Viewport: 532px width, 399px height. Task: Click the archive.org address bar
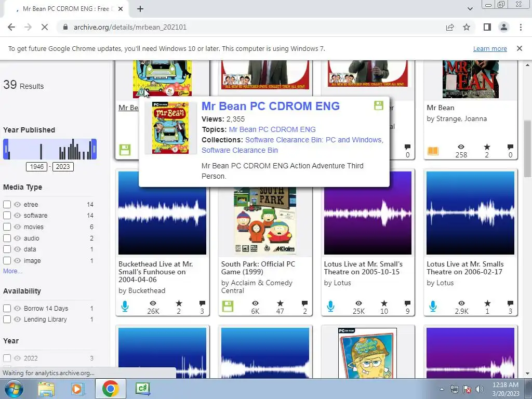[x=251, y=27]
